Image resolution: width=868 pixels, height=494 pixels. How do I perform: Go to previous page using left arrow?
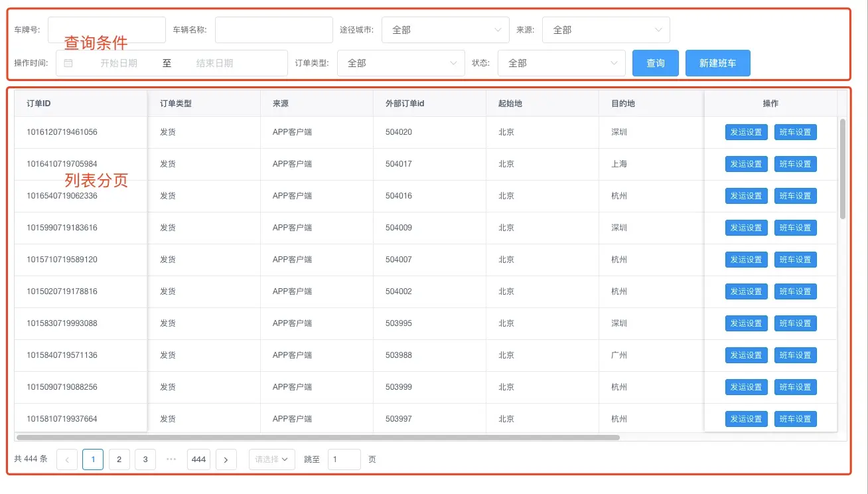pos(67,459)
